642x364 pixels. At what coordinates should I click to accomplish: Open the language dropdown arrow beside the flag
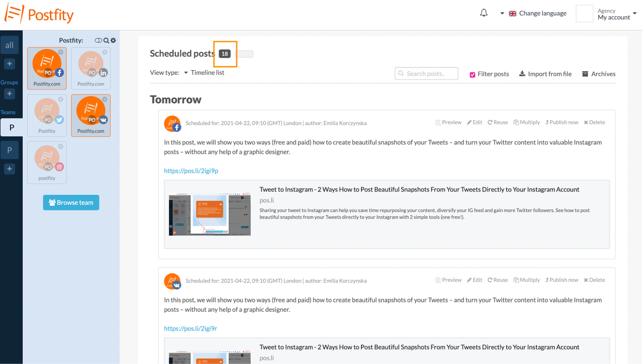(502, 13)
